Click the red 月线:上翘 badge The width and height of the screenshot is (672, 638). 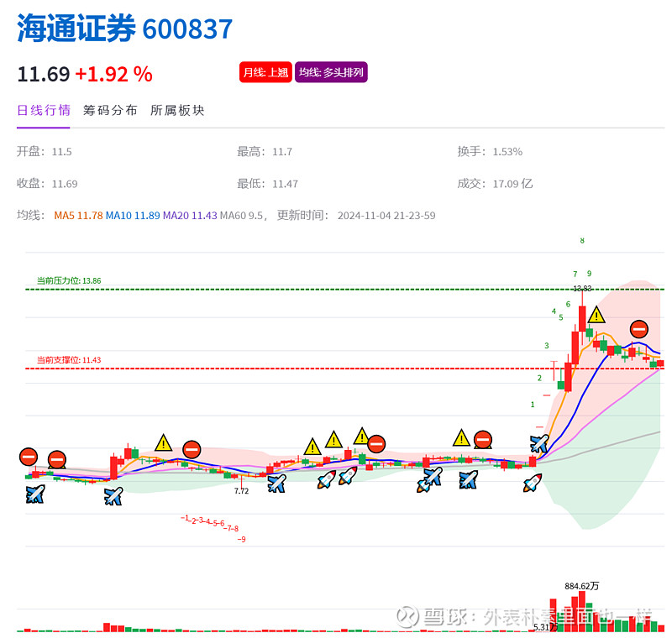[265, 72]
